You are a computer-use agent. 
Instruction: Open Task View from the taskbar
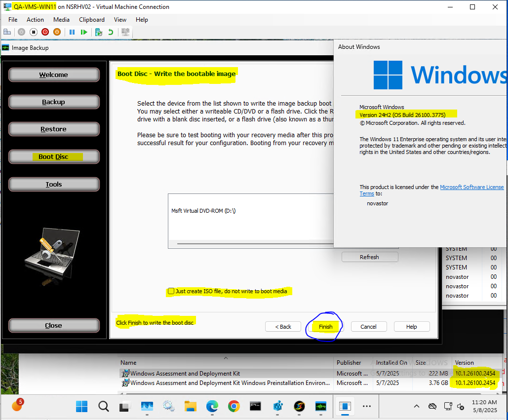[x=125, y=406]
